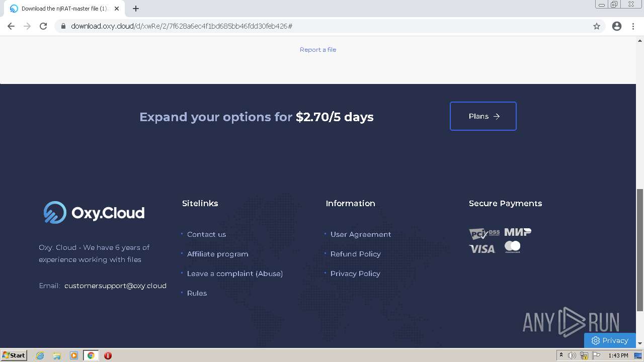Open the Rules link

coord(197,293)
